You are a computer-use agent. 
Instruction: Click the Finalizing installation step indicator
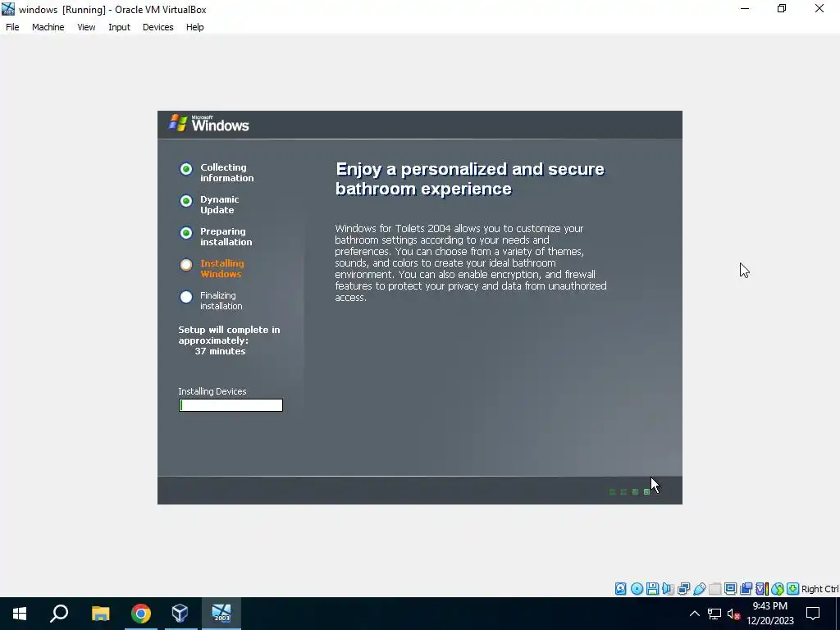pyautogui.click(x=186, y=297)
